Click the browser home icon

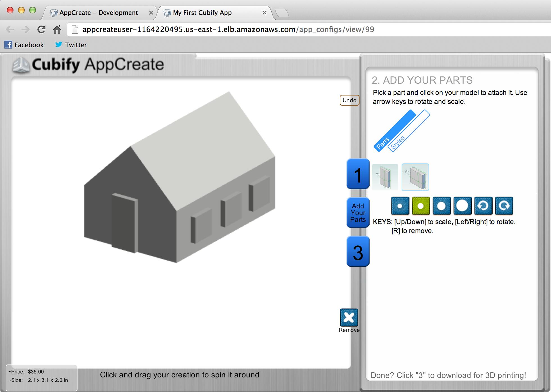(57, 29)
